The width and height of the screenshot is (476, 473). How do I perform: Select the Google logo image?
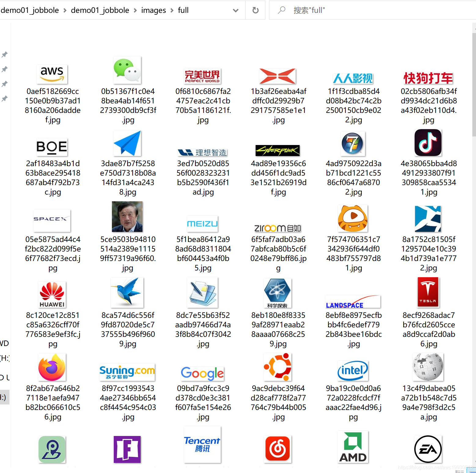coord(202,373)
